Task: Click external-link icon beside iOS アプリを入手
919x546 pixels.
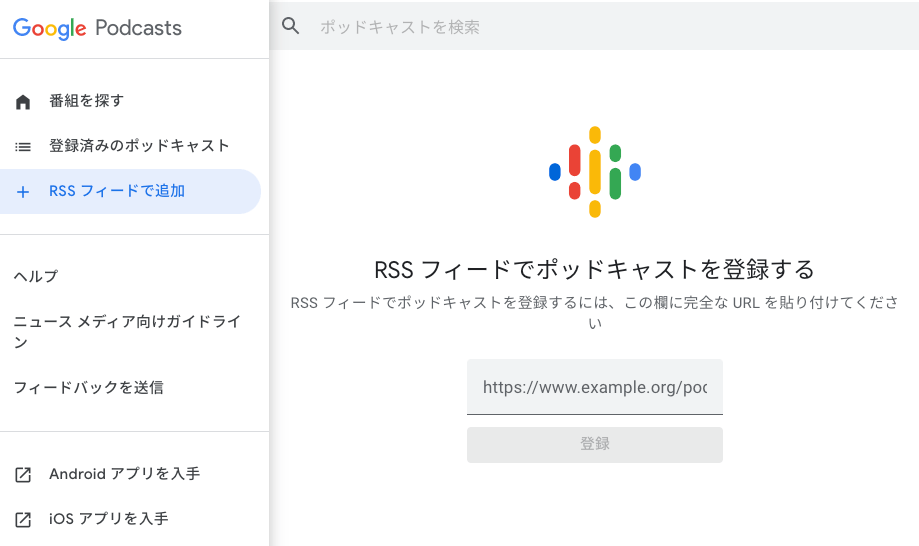Action: tap(23, 520)
